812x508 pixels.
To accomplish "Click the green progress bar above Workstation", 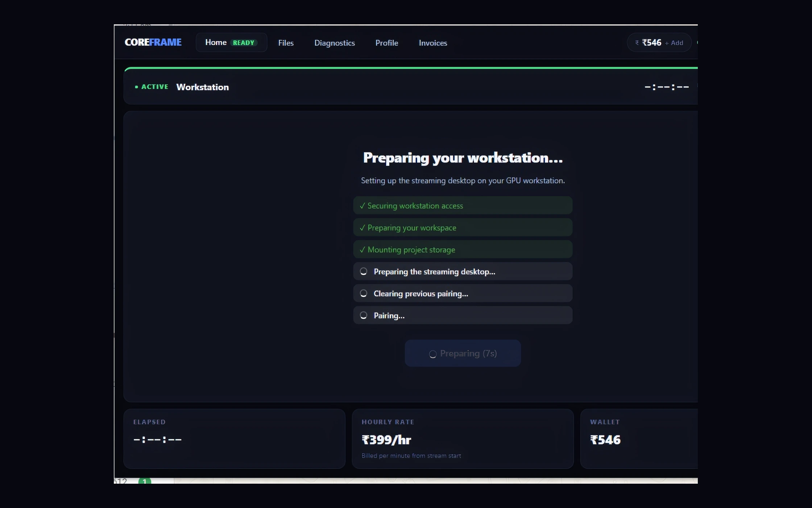I will [411, 68].
